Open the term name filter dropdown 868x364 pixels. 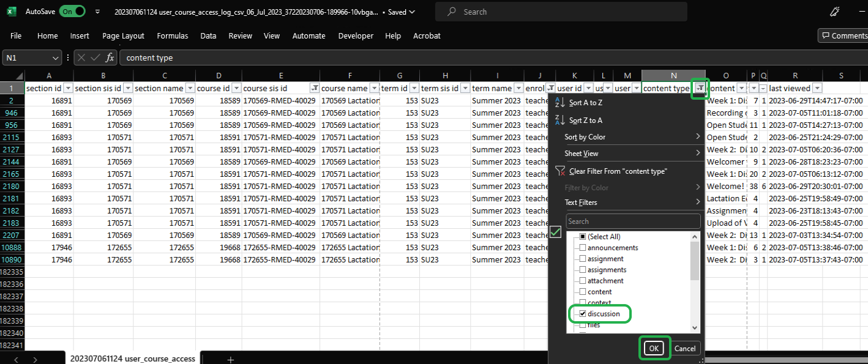coord(518,88)
